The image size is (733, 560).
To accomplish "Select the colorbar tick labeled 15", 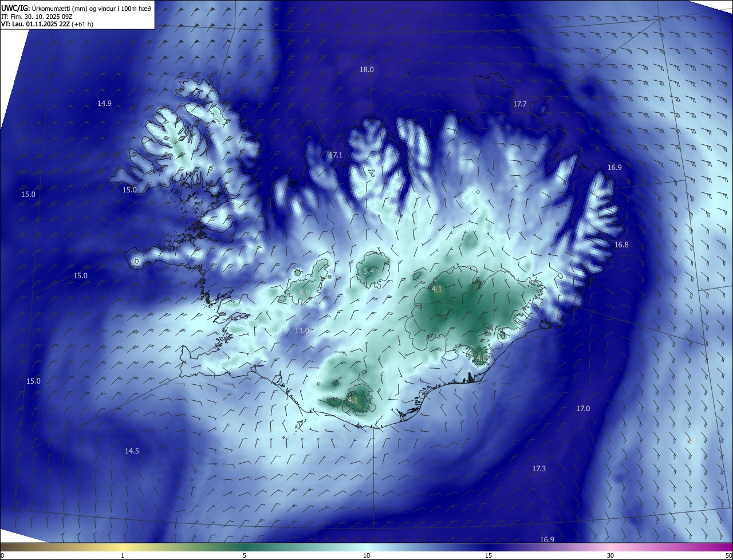I will 488,555.
